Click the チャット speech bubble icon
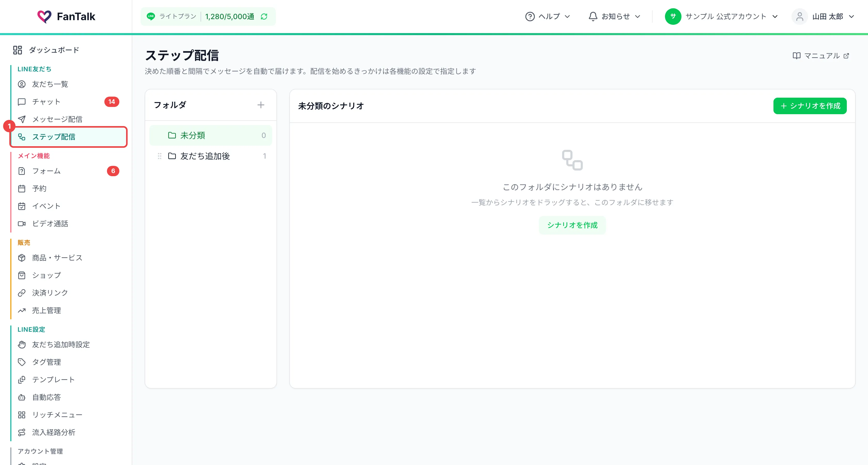 point(21,102)
